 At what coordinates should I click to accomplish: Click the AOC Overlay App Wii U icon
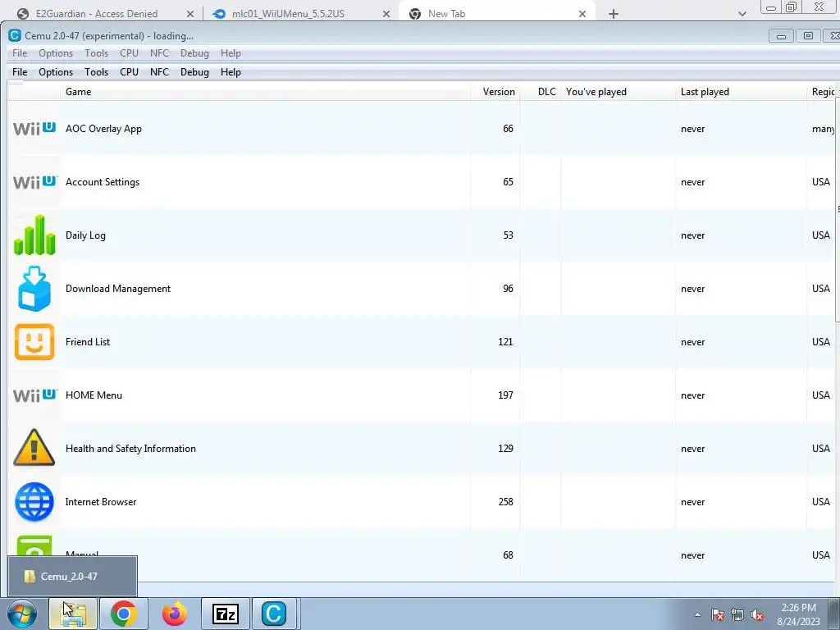point(34,129)
